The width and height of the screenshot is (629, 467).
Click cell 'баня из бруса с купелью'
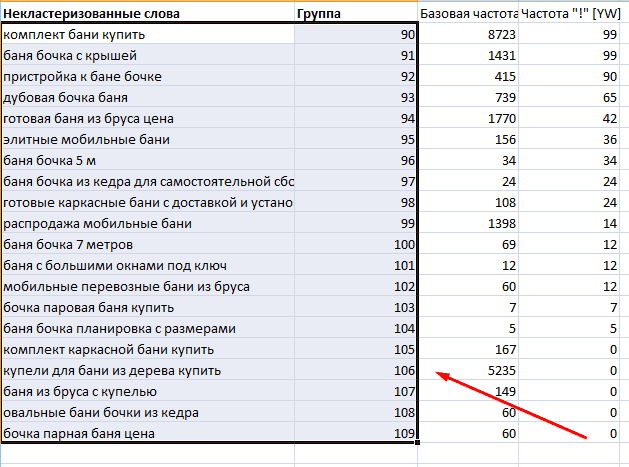click(x=148, y=391)
